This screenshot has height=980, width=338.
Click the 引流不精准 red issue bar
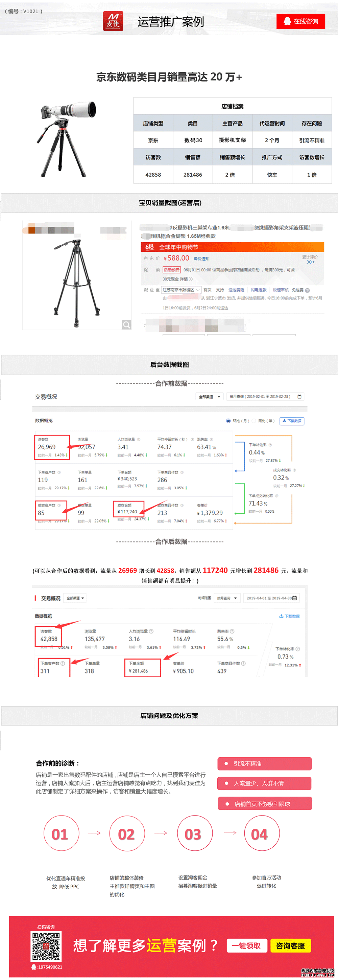[x=264, y=763]
